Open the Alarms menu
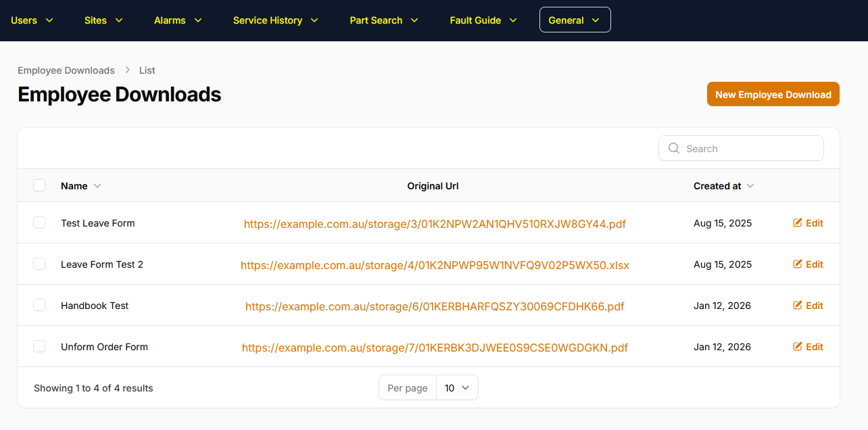Image resolution: width=868 pixels, height=430 pixels. click(x=178, y=20)
